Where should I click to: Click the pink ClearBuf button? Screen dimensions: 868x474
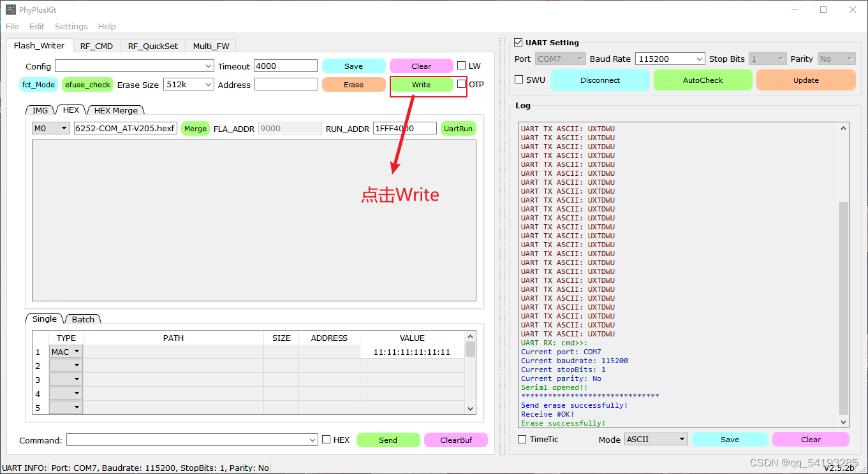[x=456, y=440]
